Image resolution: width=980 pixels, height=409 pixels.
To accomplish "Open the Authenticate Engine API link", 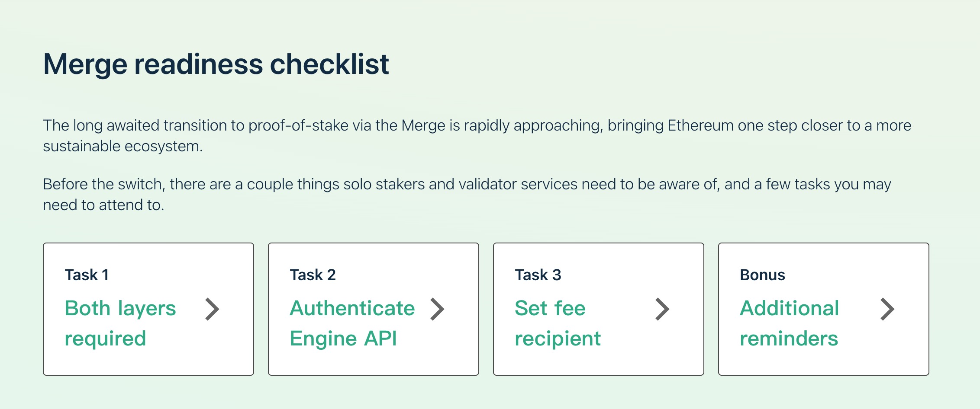I will point(352,323).
